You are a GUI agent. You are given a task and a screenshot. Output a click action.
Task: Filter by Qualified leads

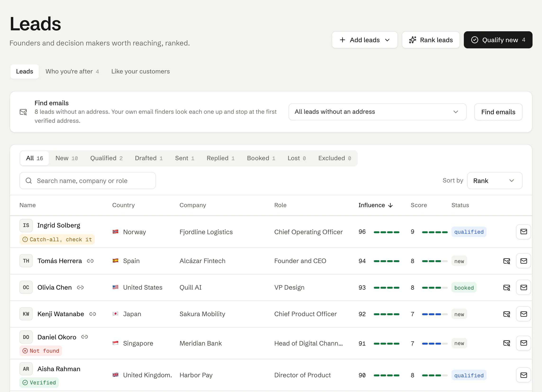[106, 158]
